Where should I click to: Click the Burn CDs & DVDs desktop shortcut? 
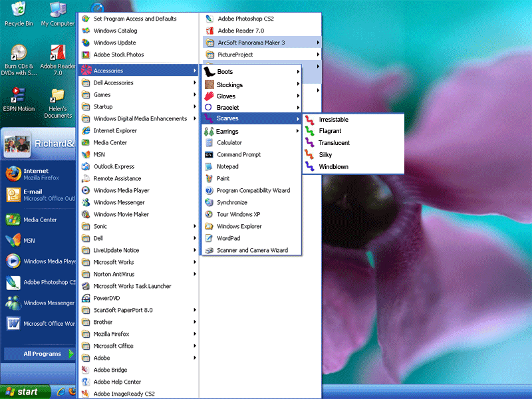[x=19, y=60]
